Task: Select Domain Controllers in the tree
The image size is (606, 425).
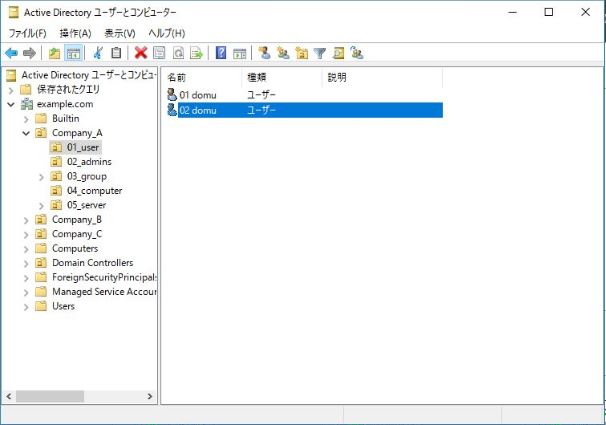Action: pyautogui.click(x=92, y=263)
